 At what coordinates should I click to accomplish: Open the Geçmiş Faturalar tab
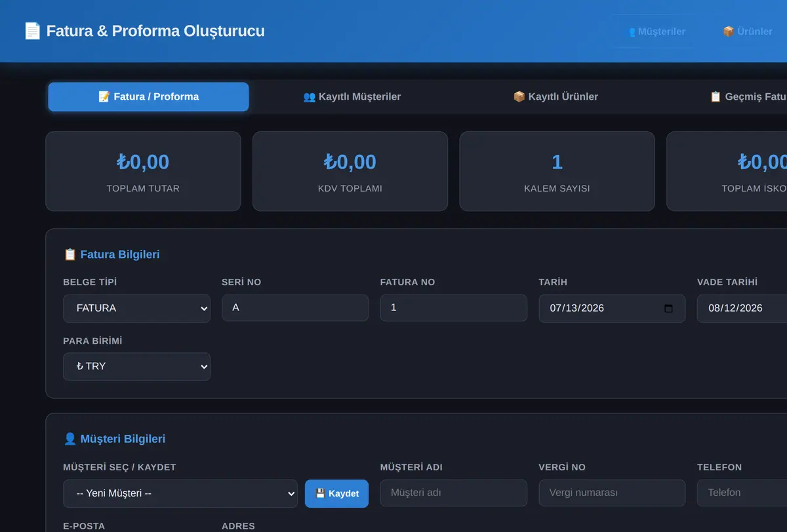click(x=748, y=96)
